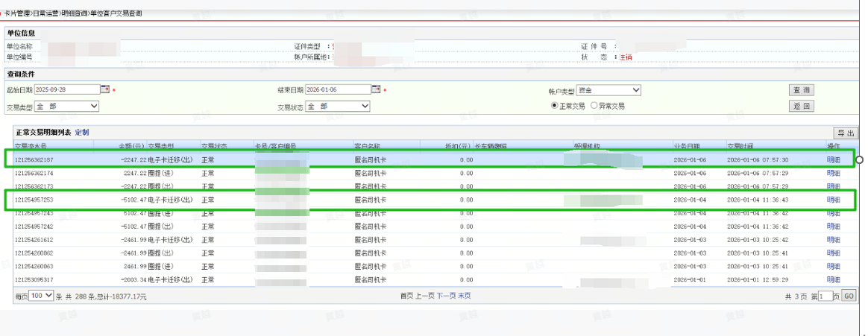
Task: Select the 正常交易 radio button
Action: [555, 106]
